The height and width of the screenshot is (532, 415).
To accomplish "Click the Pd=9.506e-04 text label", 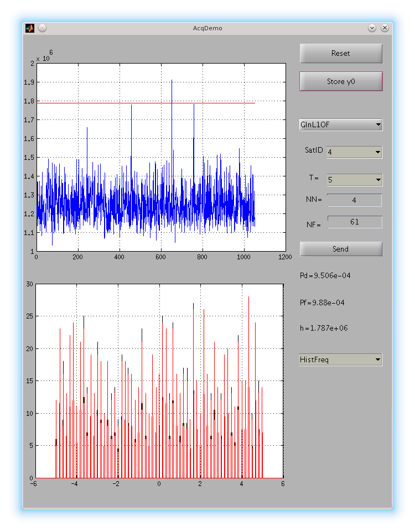I will (x=325, y=275).
